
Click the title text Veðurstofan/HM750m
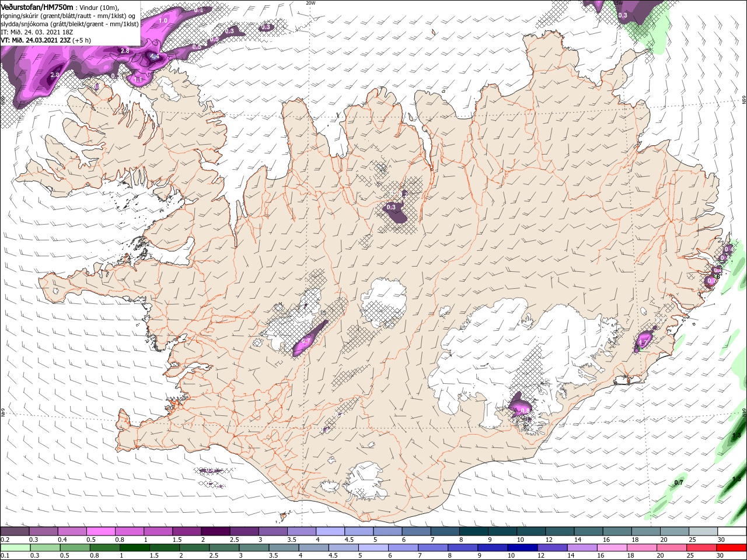coord(37,6)
